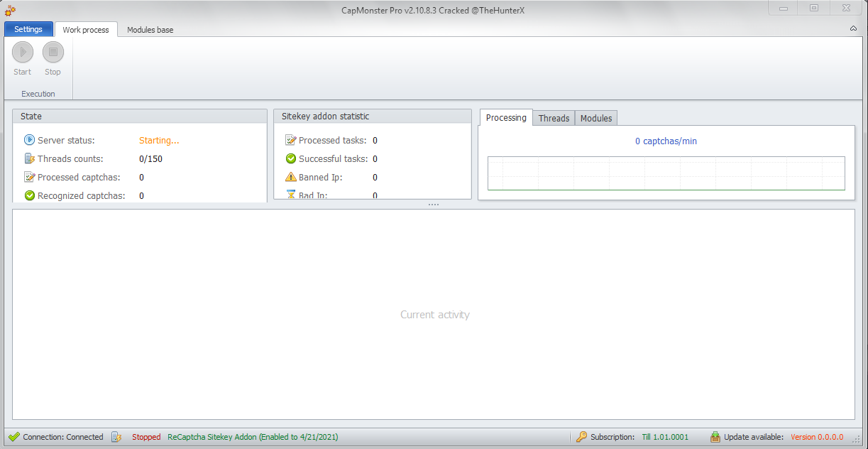868x449 pixels.
Task: Click the 'Subscription:' label
Action: pos(612,437)
